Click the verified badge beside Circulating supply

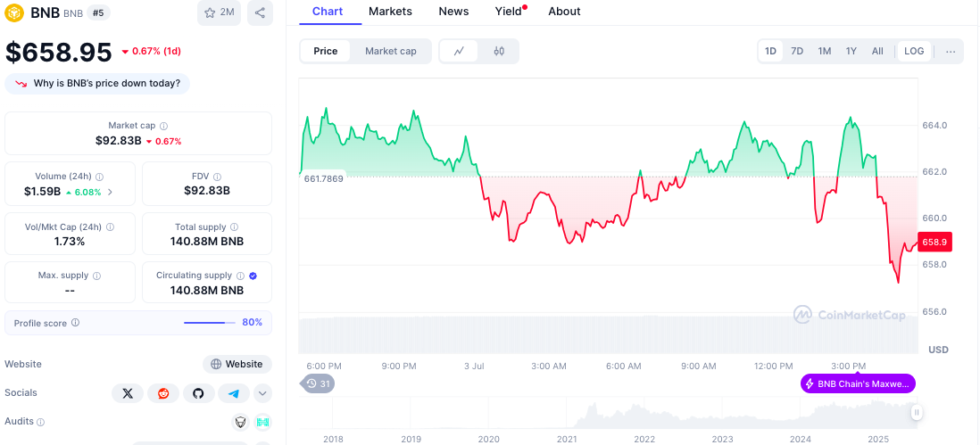(253, 276)
